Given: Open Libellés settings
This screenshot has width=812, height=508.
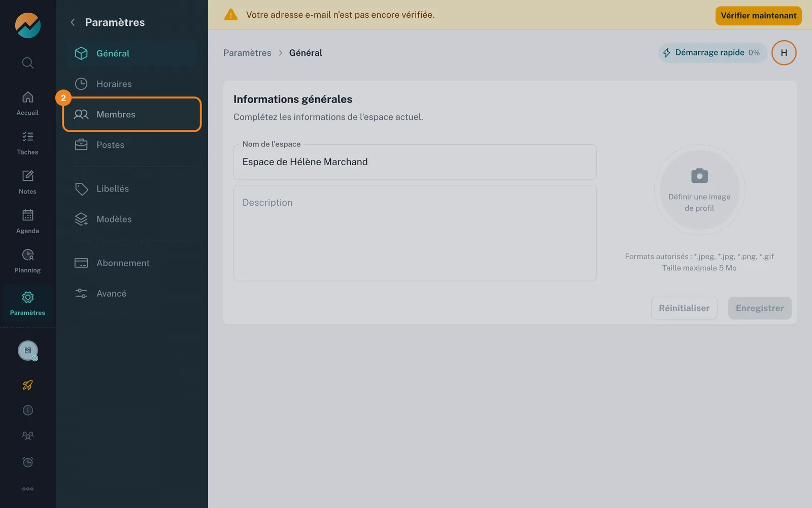Looking at the screenshot, I should 131,188.
